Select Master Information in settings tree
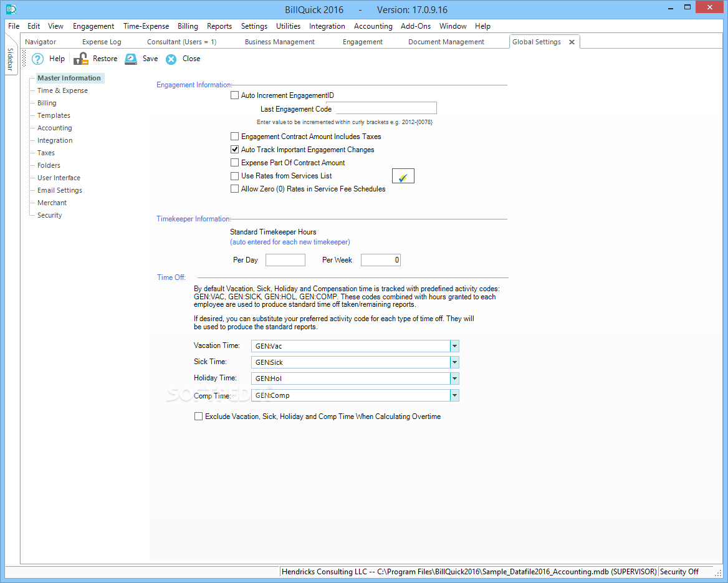Image resolution: width=728 pixels, height=583 pixels. pos(69,78)
